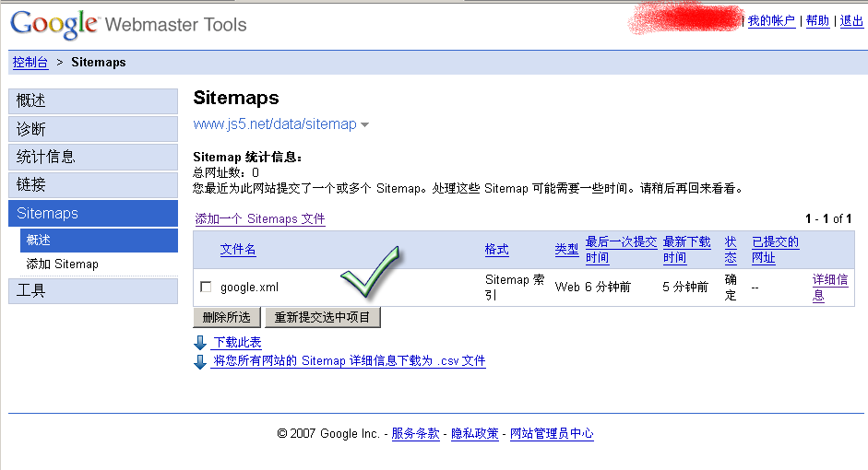Sort by 最后一次提交时间 column header
The image size is (868, 470).
point(621,250)
